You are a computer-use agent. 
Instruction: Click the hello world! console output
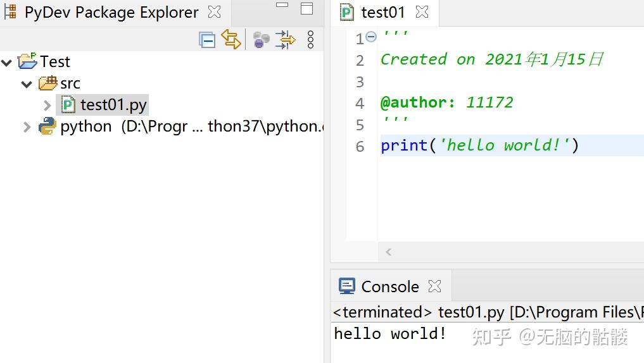pyautogui.click(x=390, y=333)
